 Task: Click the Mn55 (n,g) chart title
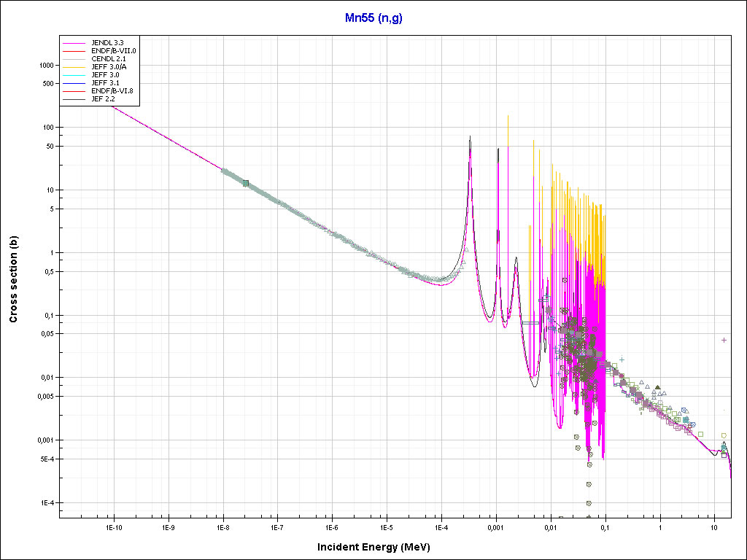coord(373,18)
